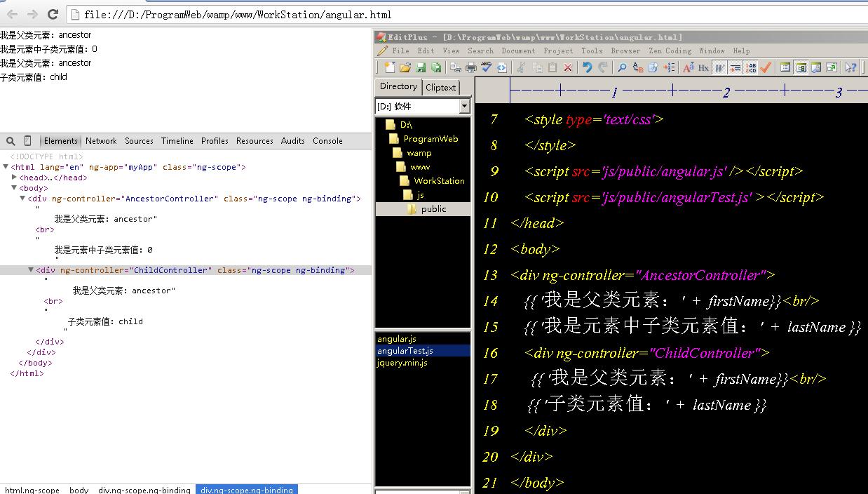Viewport: 868px width, 494px height.
Task: Switch to the Cliptext tab
Action: (441, 88)
